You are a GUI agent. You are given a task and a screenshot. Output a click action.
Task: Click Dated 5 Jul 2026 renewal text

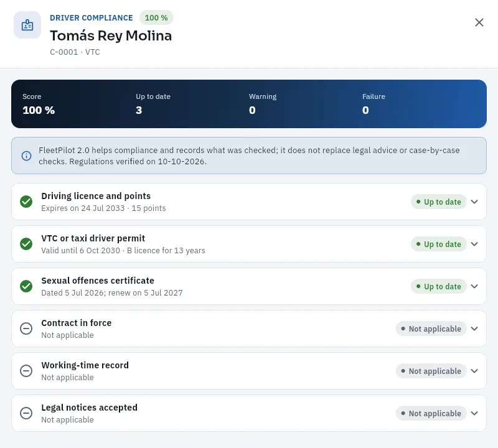pos(112,292)
